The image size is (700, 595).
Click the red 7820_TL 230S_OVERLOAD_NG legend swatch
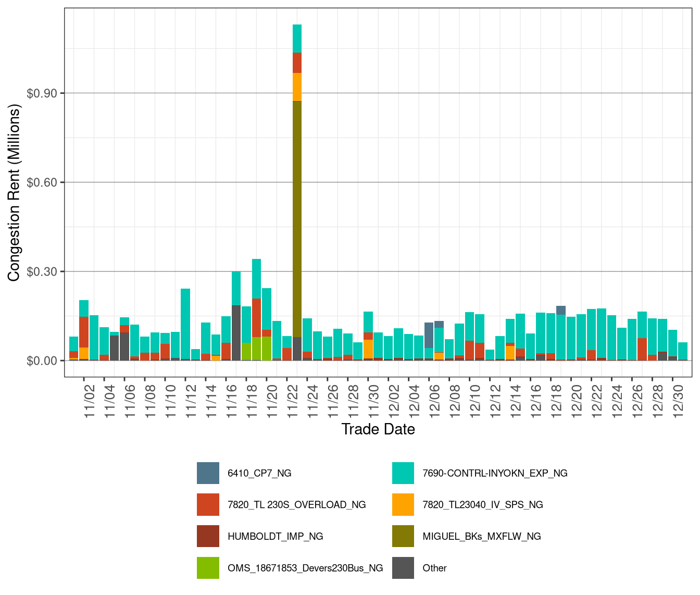coord(208,505)
